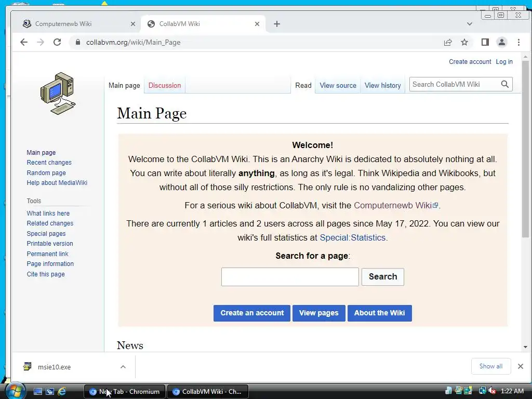
Task: Click the Search for a page input box
Action: [x=290, y=277]
